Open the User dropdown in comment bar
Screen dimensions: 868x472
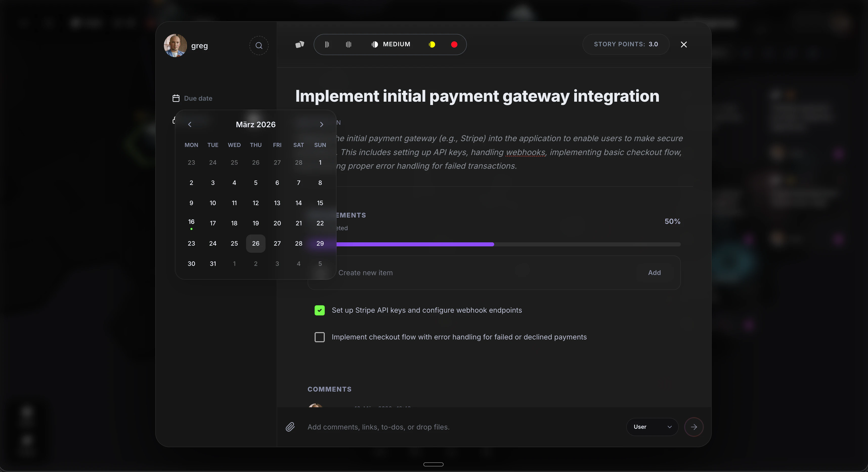[652, 427]
